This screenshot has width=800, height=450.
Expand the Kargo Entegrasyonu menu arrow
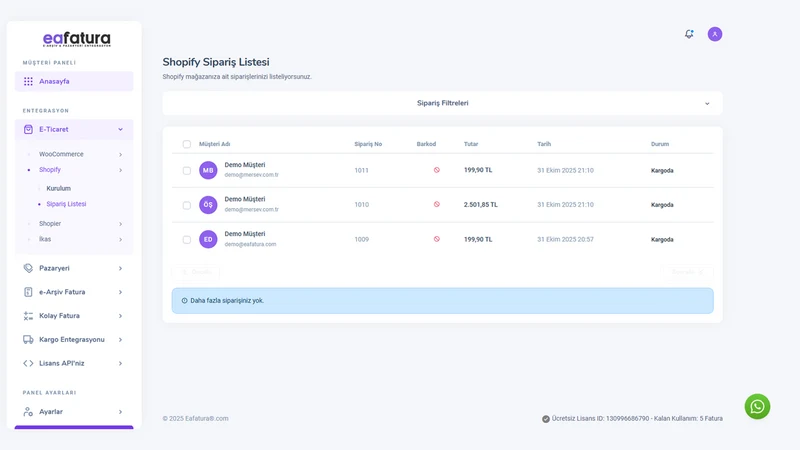pyautogui.click(x=120, y=340)
